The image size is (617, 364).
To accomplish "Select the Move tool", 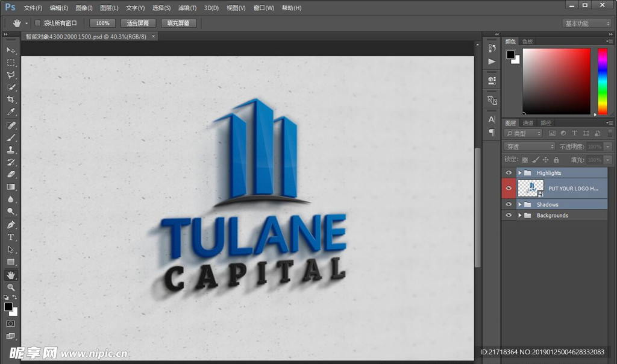I will coord(11,51).
